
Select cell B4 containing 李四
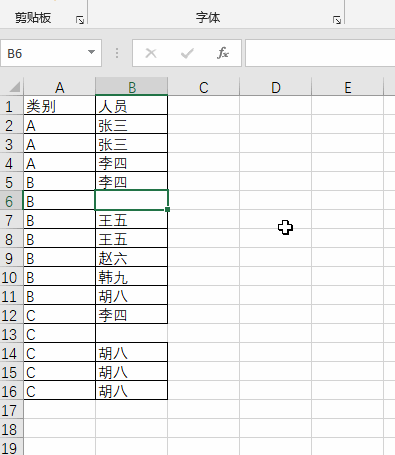(132, 163)
